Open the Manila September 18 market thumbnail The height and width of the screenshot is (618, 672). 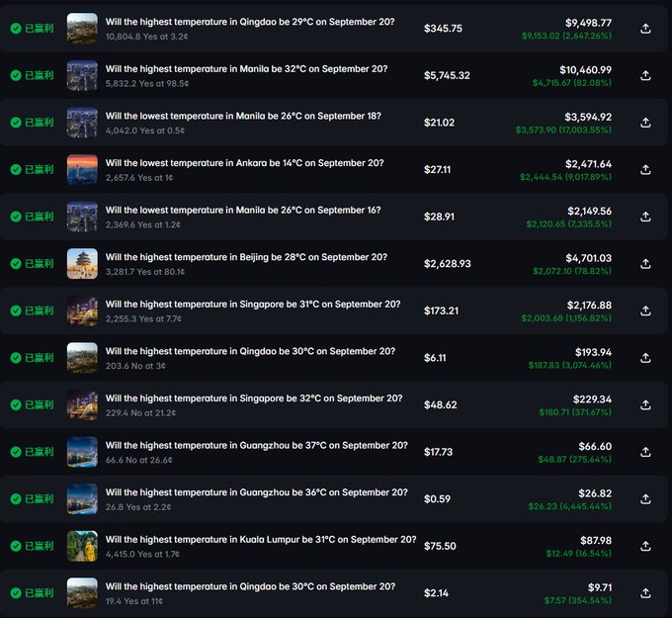82,123
